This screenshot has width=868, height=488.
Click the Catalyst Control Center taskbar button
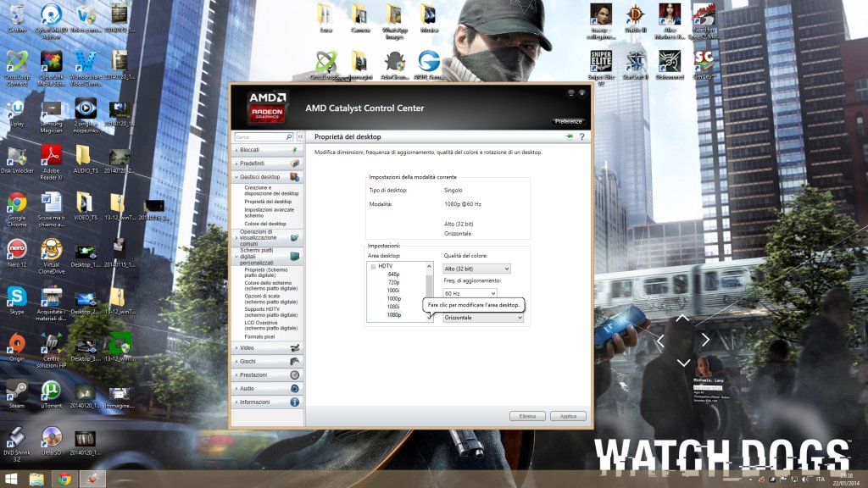pos(92,479)
